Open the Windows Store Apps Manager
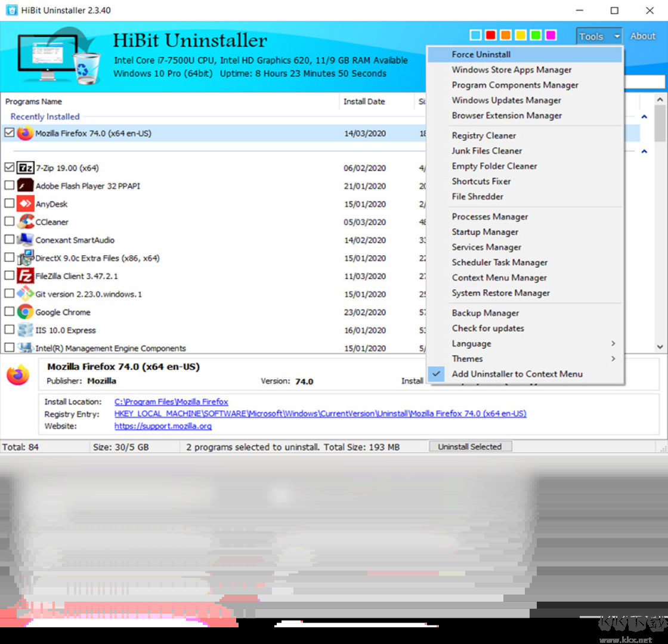 (512, 69)
